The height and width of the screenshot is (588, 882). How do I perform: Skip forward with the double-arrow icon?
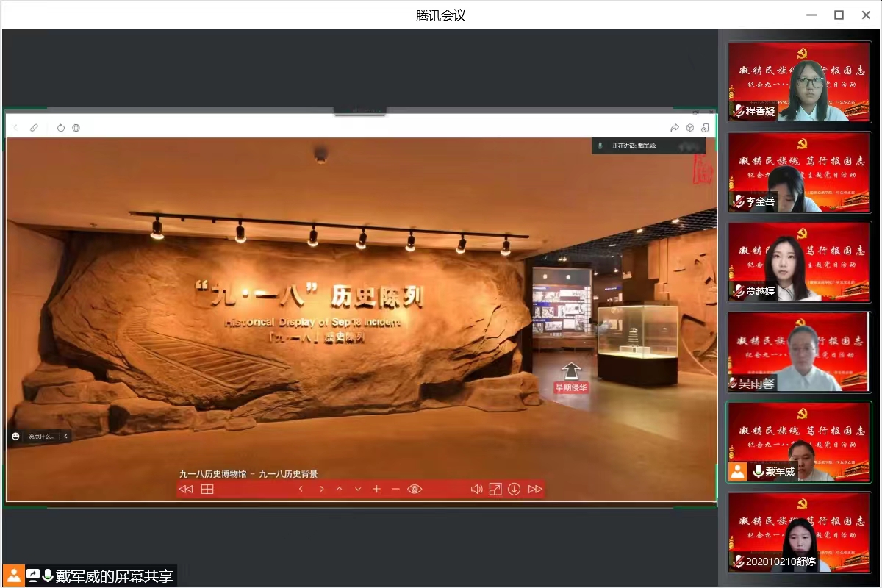tap(535, 489)
